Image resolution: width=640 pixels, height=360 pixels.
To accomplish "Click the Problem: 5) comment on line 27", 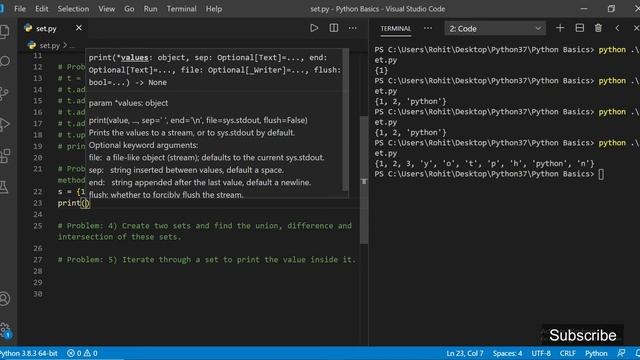I will [207, 260].
